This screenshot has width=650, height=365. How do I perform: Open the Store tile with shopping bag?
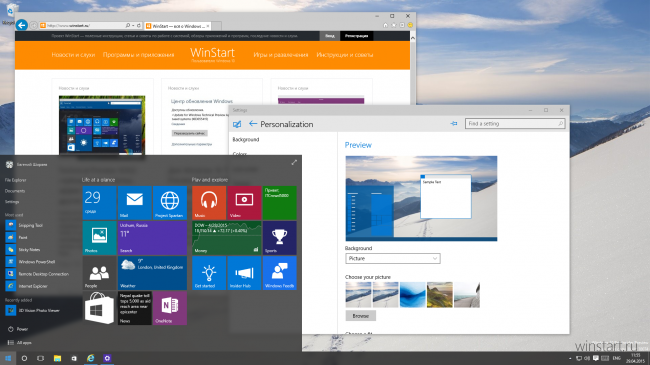pyautogui.click(x=99, y=308)
